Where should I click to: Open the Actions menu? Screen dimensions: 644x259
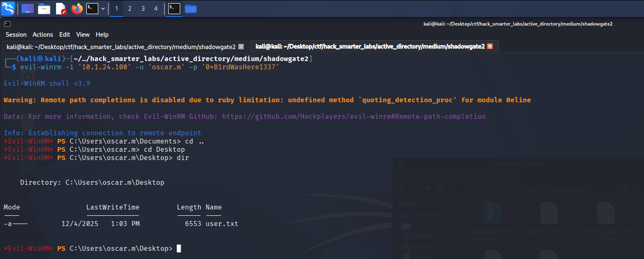pos(43,35)
